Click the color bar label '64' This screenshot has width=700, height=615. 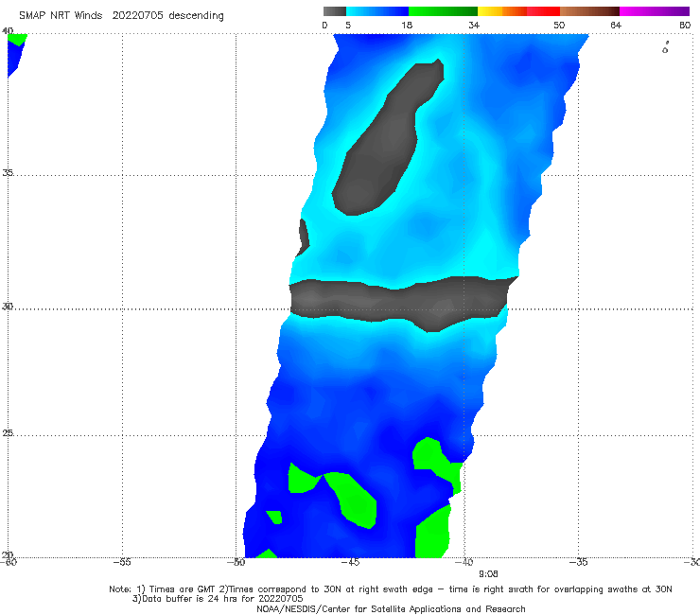pyautogui.click(x=616, y=25)
